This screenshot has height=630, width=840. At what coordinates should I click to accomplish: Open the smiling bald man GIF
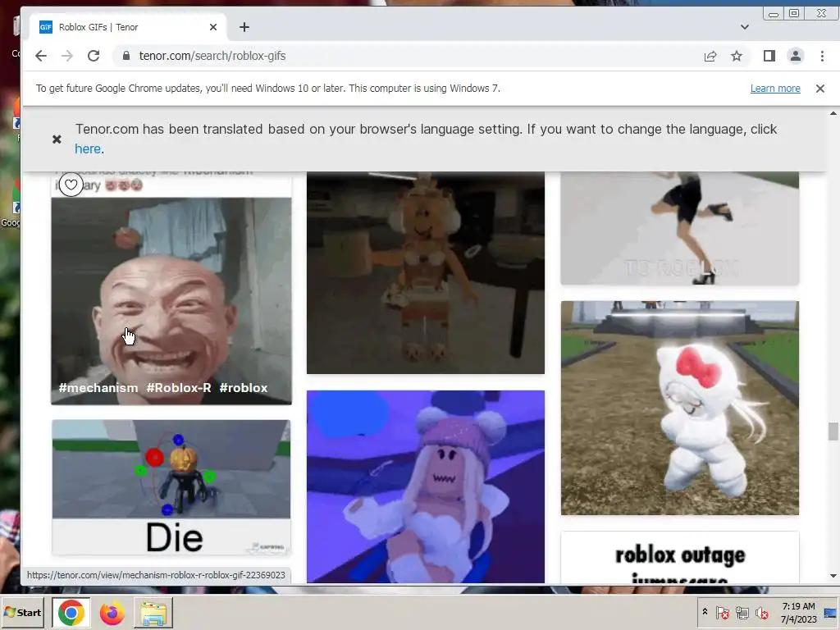tap(171, 290)
